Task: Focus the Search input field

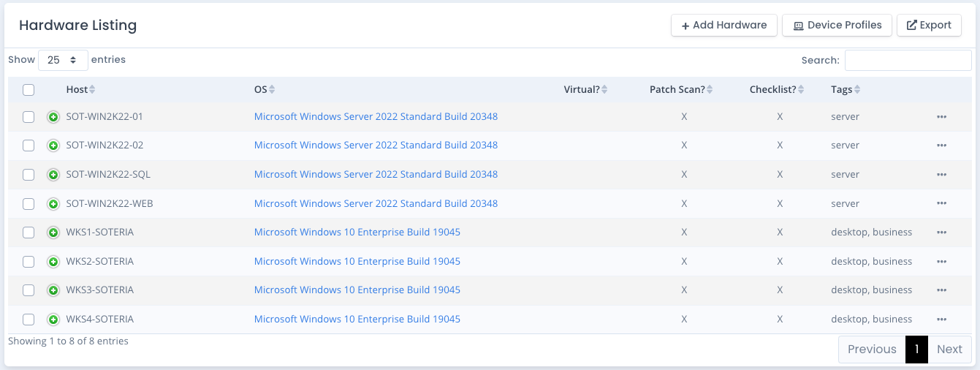Action: [908, 61]
